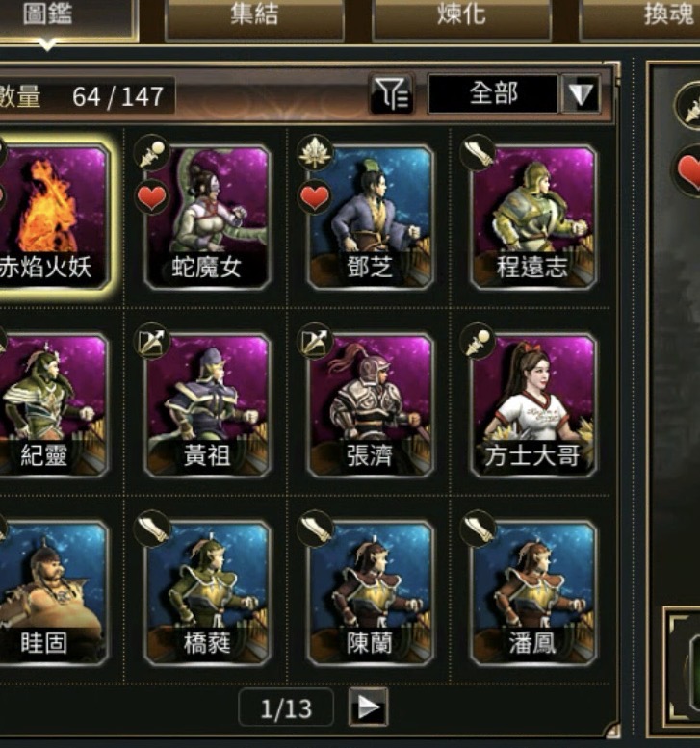This screenshot has height=748, width=700.
Task: Click the bow icon on 黃祖 card
Action: click(x=152, y=341)
